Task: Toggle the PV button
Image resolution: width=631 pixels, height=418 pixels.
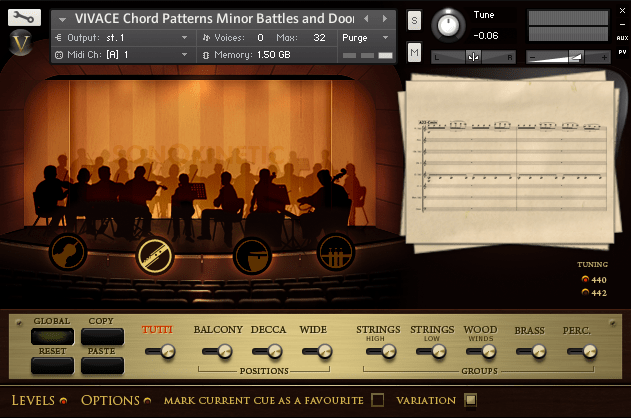Action: pyautogui.click(x=622, y=52)
